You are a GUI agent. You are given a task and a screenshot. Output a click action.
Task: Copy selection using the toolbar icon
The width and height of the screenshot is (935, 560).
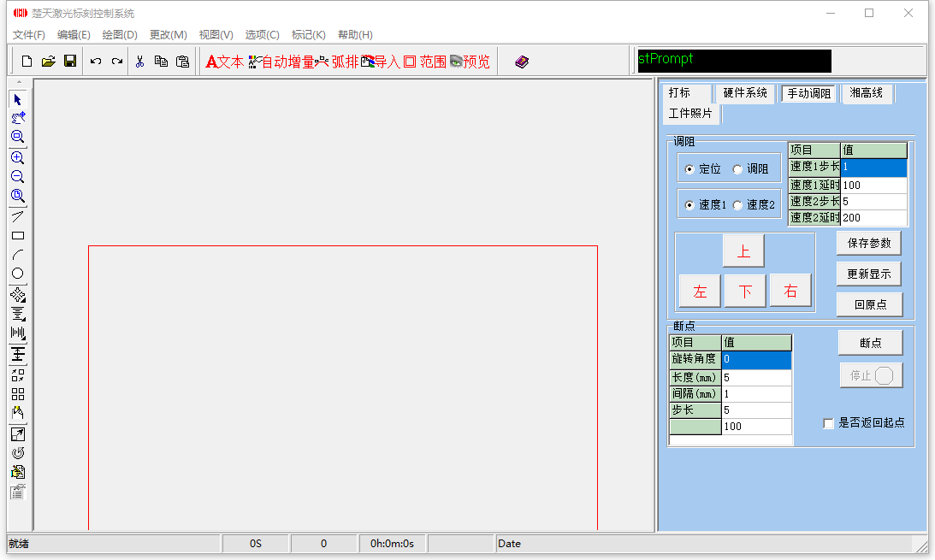click(x=161, y=62)
